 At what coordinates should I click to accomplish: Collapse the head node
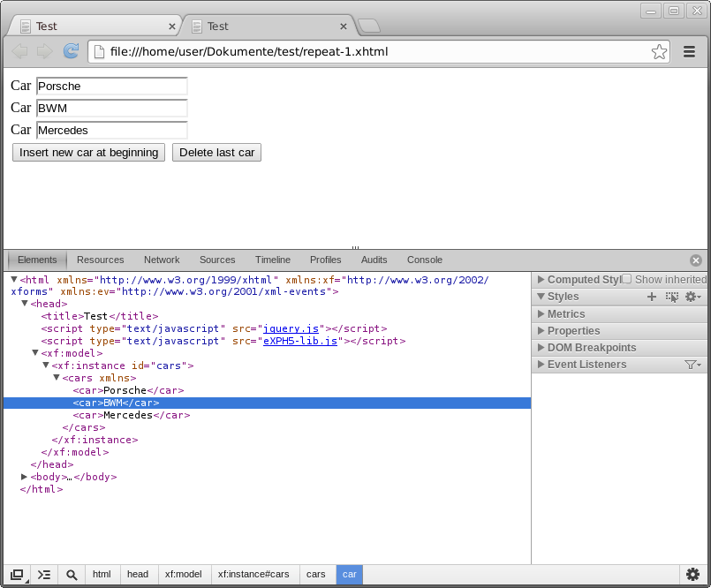(x=25, y=304)
